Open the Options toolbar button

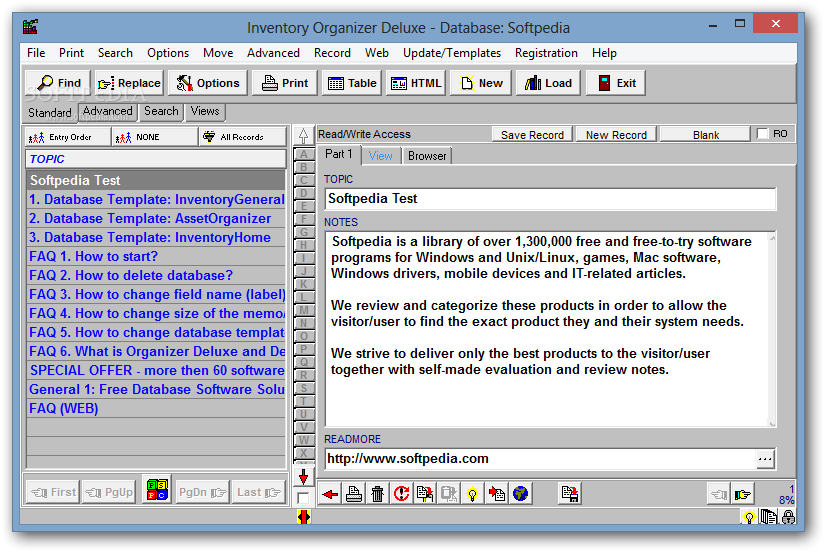207,83
